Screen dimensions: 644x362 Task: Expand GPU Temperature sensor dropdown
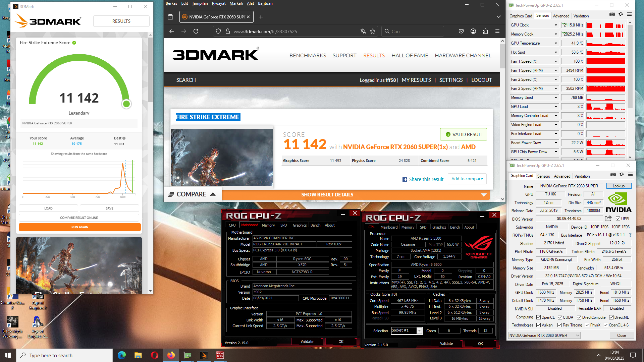tap(556, 43)
